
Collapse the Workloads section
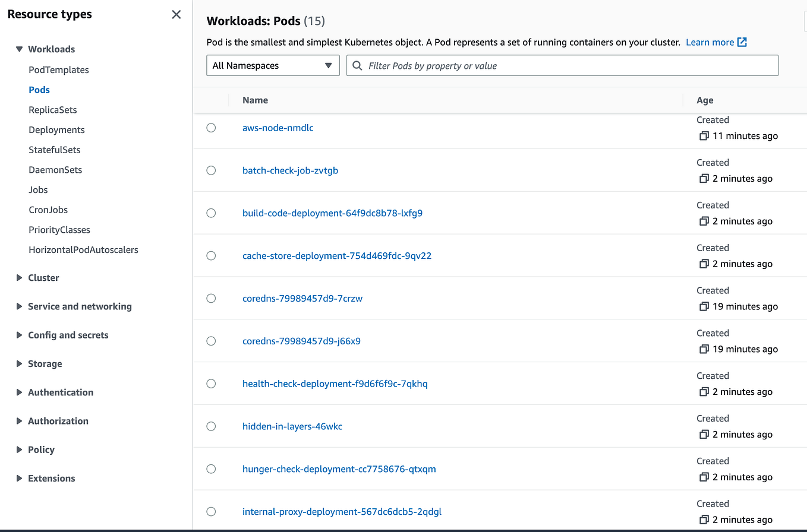click(x=19, y=49)
